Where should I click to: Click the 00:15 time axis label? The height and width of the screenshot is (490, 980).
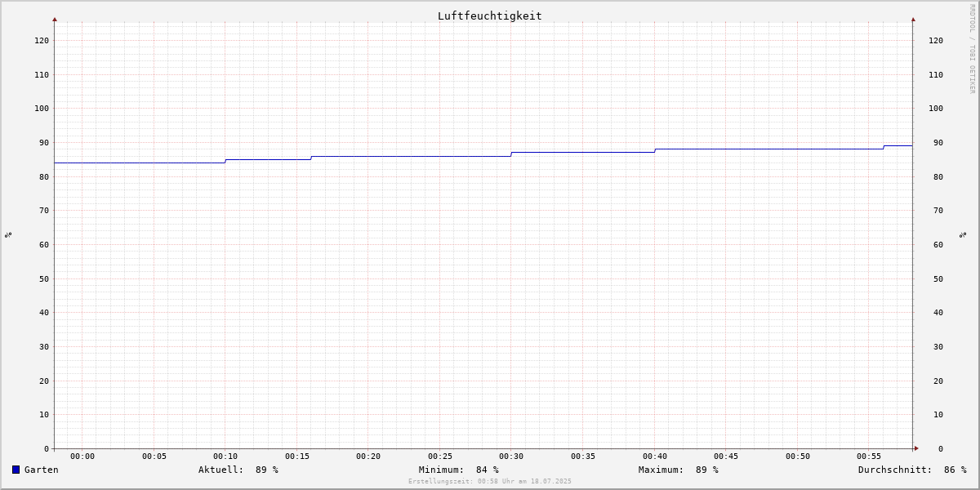(x=297, y=457)
